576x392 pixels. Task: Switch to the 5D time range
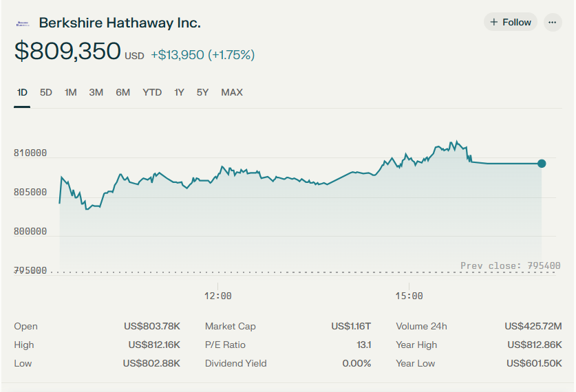(46, 92)
